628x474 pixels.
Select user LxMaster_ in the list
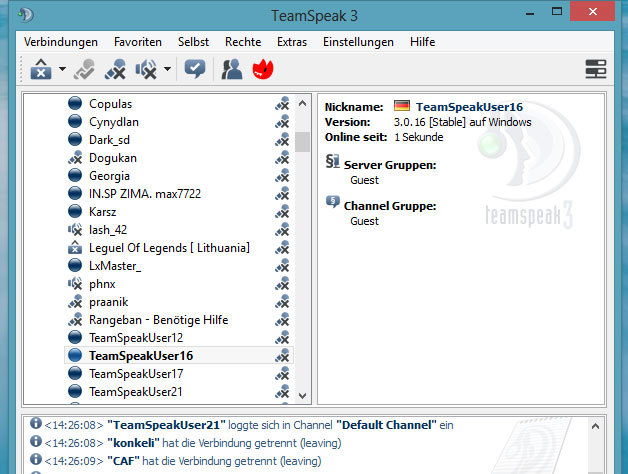click(x=115, y=266)
